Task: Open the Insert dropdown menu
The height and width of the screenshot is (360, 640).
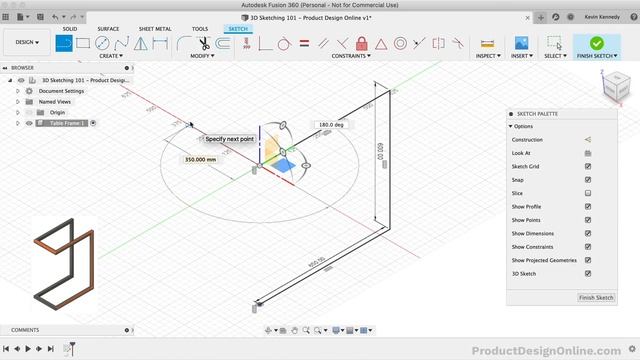Action: coord(522,56)
